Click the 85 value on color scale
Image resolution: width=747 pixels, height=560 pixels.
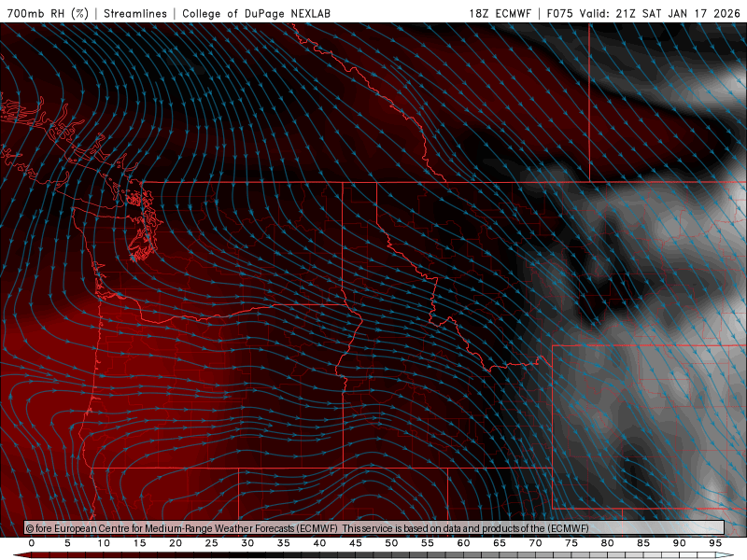pyautogui.click(x=643, y=543)
